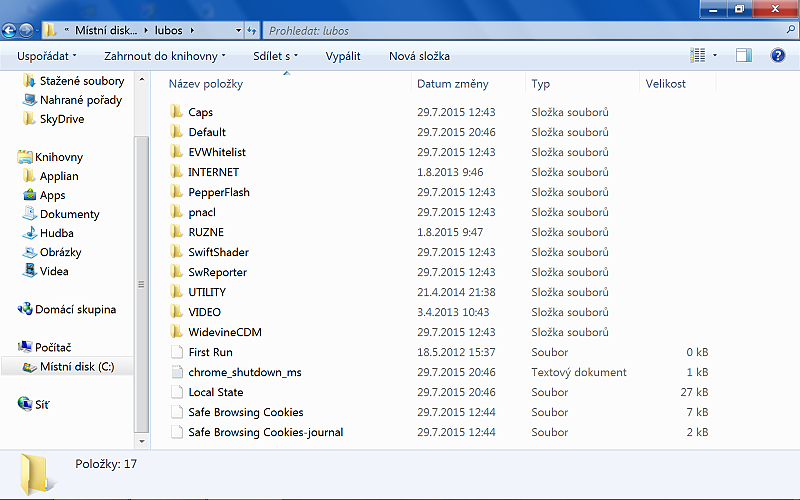Open the Uspořádat dropdown menu
800x500 pixels.
[46, 56]
